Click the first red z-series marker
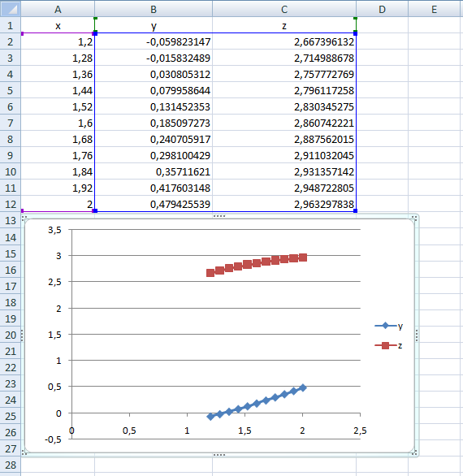This screenshot has width=463, height=476. pyautogui.click(x=210, y=273)
